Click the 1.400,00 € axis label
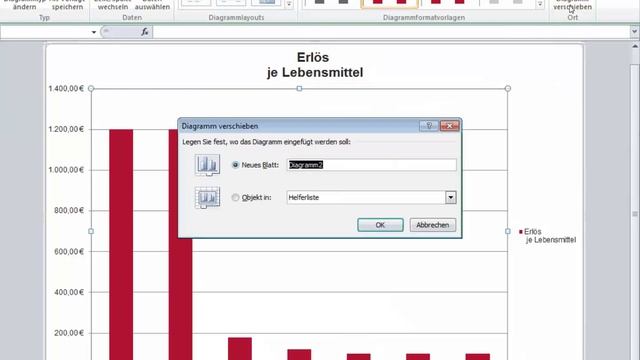Image resolution: width=640 pixels, height=360 pixels. (66, 89)
